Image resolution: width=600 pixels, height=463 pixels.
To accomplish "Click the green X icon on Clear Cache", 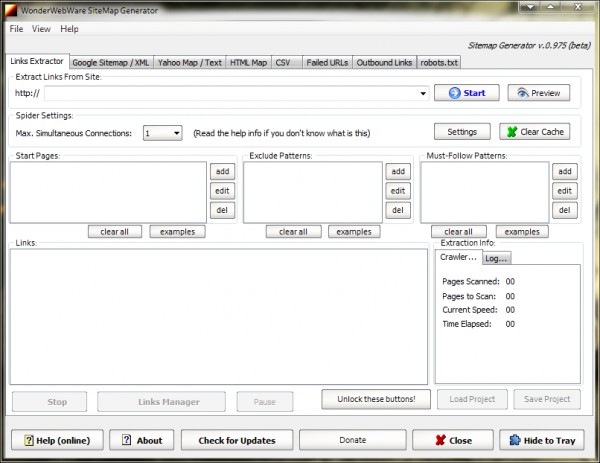I will click(x=512, y=132).
